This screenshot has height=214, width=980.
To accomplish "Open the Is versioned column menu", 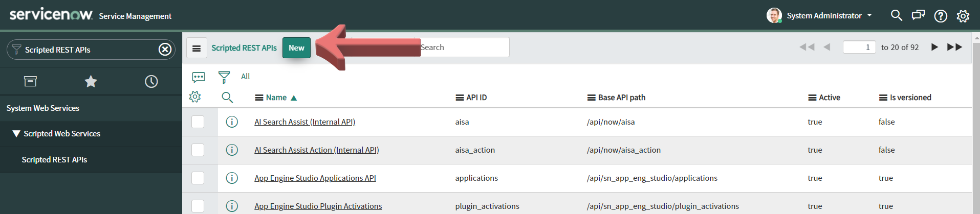I will (883, 98).
